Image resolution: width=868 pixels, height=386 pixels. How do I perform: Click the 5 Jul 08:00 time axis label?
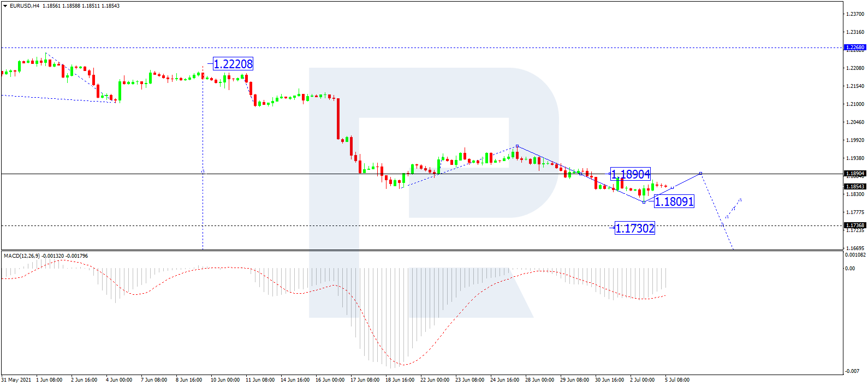point(677,380)
